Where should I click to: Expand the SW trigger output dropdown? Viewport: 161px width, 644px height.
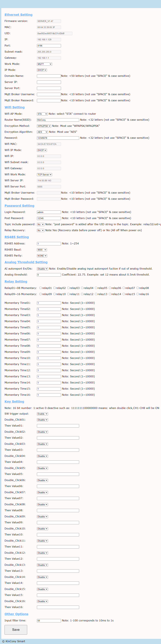tap(42, 414)
